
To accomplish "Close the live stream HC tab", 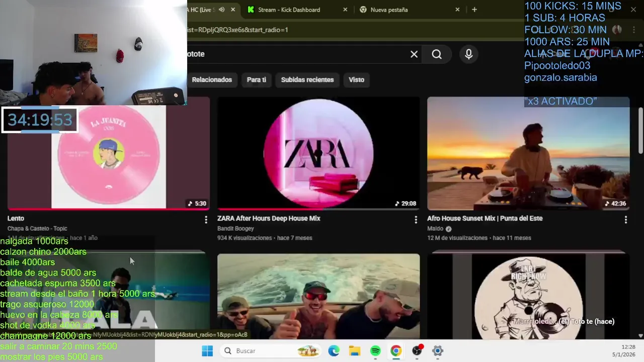I will point(233,10).
